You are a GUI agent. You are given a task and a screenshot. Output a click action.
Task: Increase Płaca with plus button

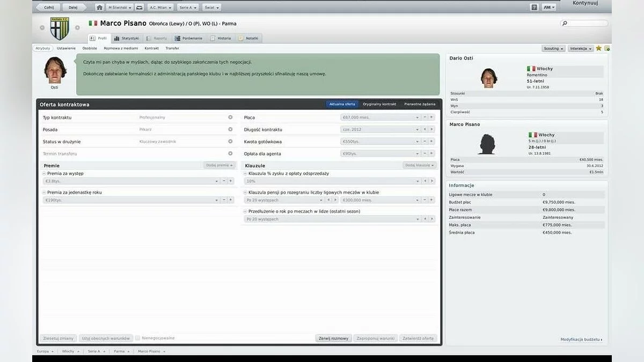coord(431,117)
